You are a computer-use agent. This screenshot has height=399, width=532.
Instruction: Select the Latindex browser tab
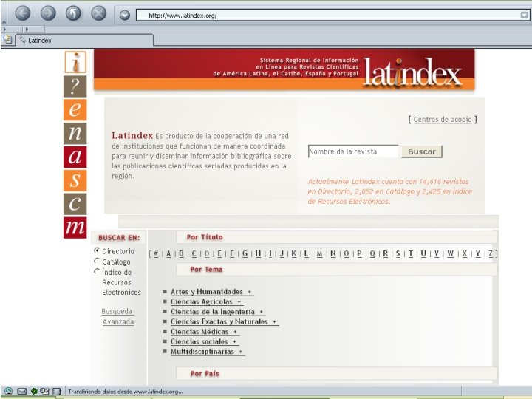(84, 40)
